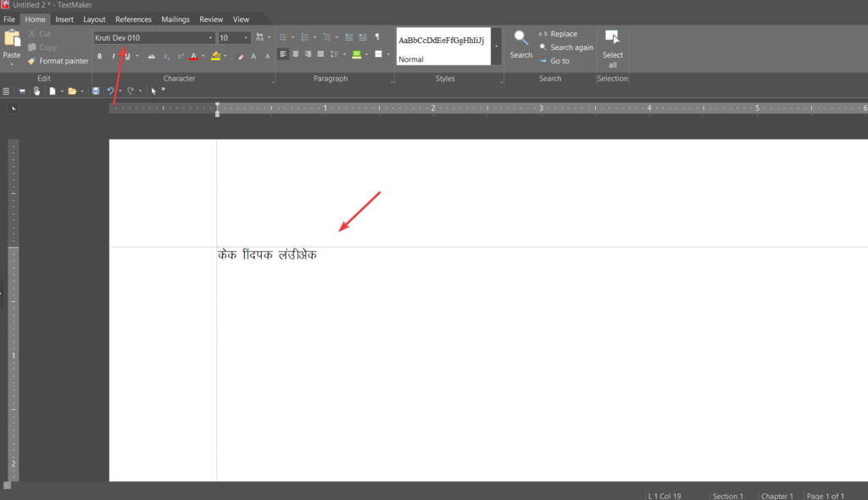Click the pointer selection icon in quick toolbar

click(x=153, y=92)
